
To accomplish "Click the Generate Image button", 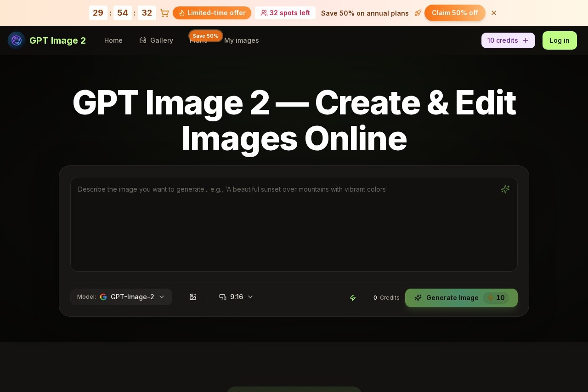I will (461, 298).
